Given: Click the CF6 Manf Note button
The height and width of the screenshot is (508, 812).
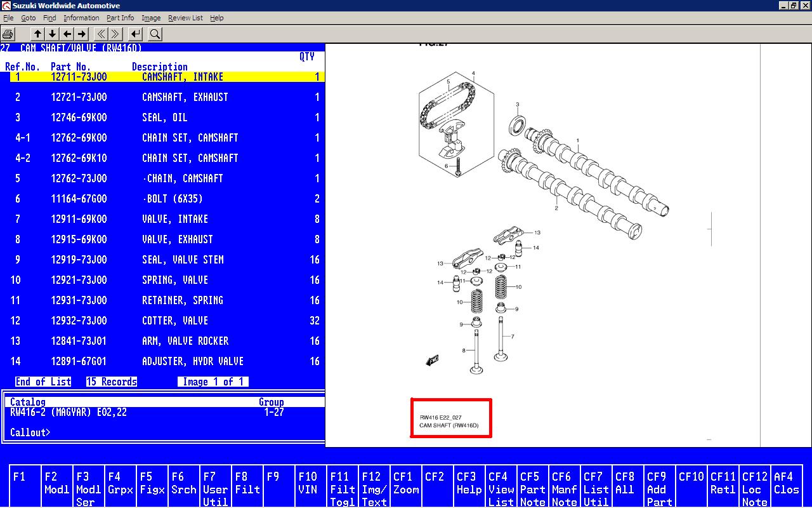Looking at the screenshot, I should [565, 486].
